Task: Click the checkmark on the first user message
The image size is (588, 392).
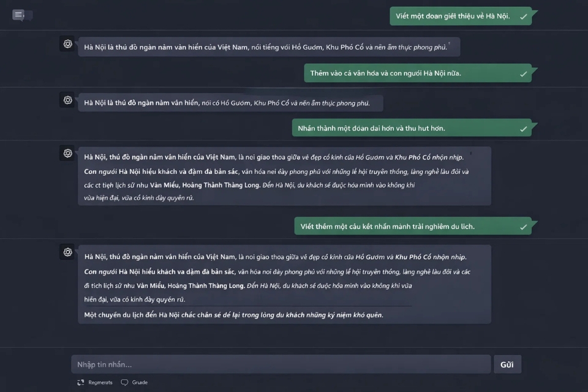Action: click(x=523, y=17)
